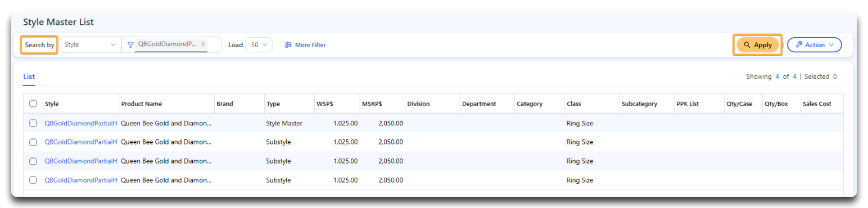This screenshot has height=208, width=868.
Task: Check the Style Master row checkbox
Action: (33, 123)
